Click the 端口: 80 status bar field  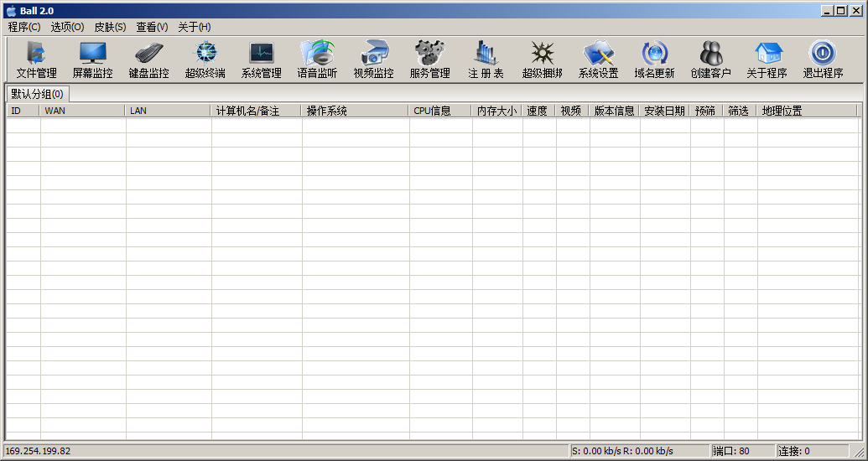(x=741, y=451)
